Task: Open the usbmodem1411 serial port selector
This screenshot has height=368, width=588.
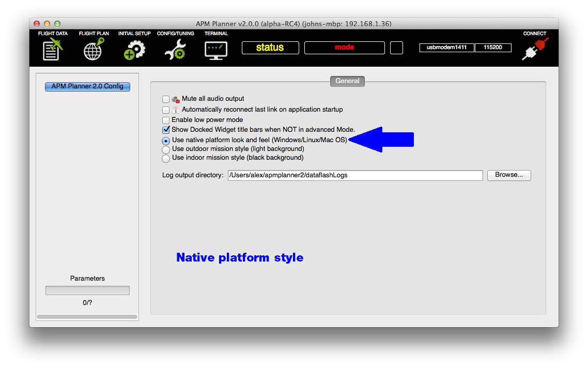Action: click(446, 47)
